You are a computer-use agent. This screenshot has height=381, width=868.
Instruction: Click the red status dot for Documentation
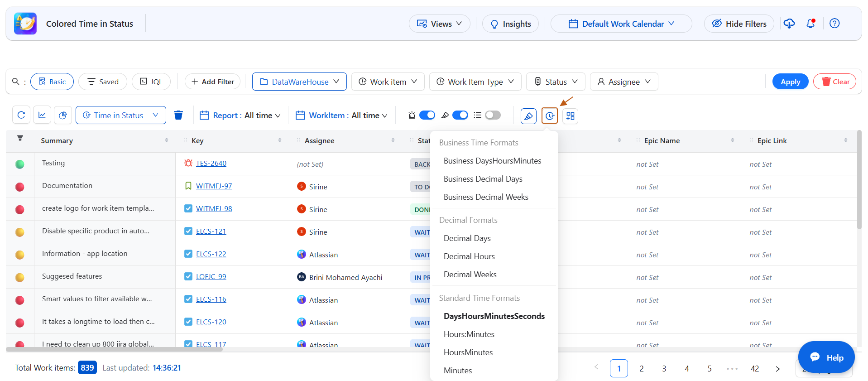pyautogui.click(x=20, y=187)
